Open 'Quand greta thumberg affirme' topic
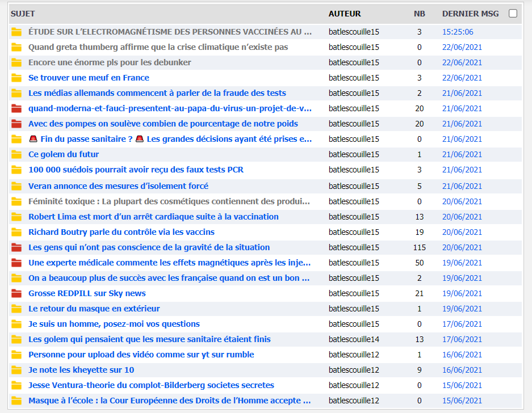 [x=158, y=47]
